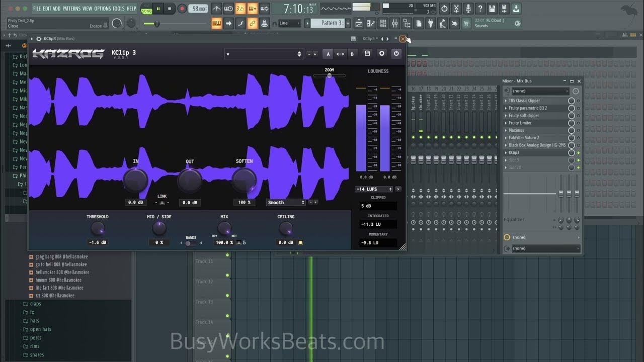Image resolution: width=644 pixels, height=362 pixels.
Task: Adjust the KClip waveform ZOOM slider
Action: (330, 75)
